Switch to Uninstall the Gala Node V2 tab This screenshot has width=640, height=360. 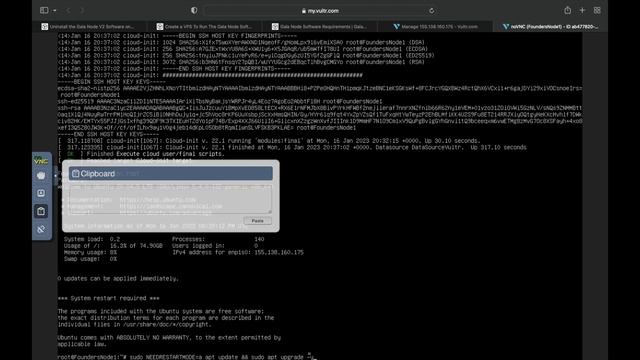pos(89,27)
